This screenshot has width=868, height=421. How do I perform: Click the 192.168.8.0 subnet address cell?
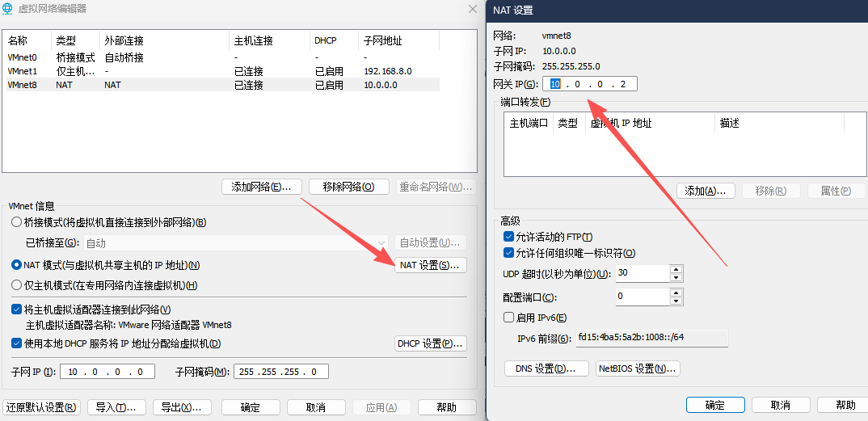[x=388, y=71]
